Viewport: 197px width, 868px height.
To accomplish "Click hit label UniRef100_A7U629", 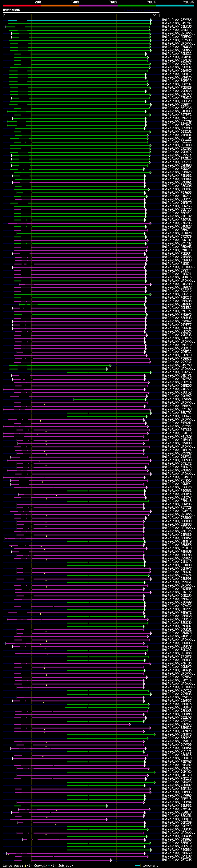I will point(177,98).
